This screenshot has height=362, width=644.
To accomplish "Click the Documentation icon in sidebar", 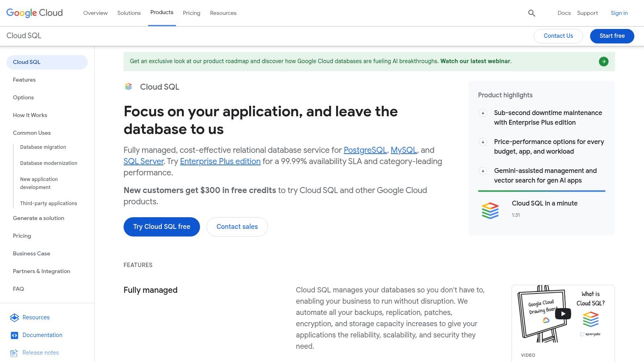I will pos(14,335).
